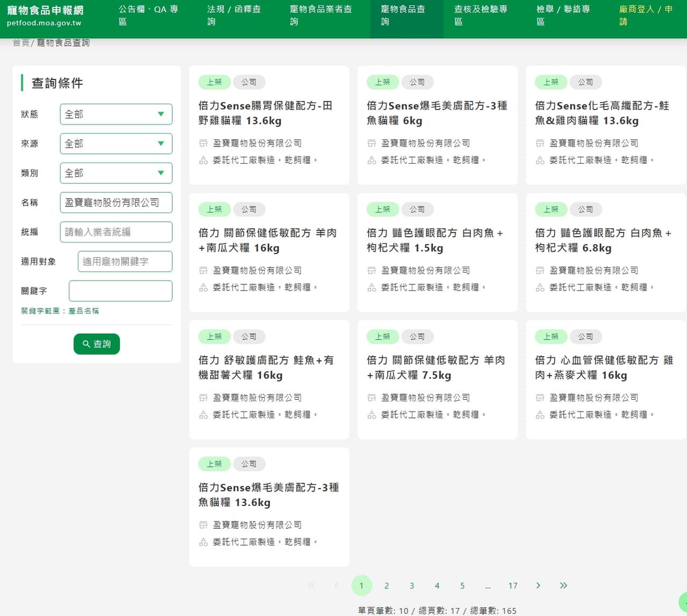
Task: Click 上架 badge on 腸胃保健配方 card
Action: click(215, 82)
